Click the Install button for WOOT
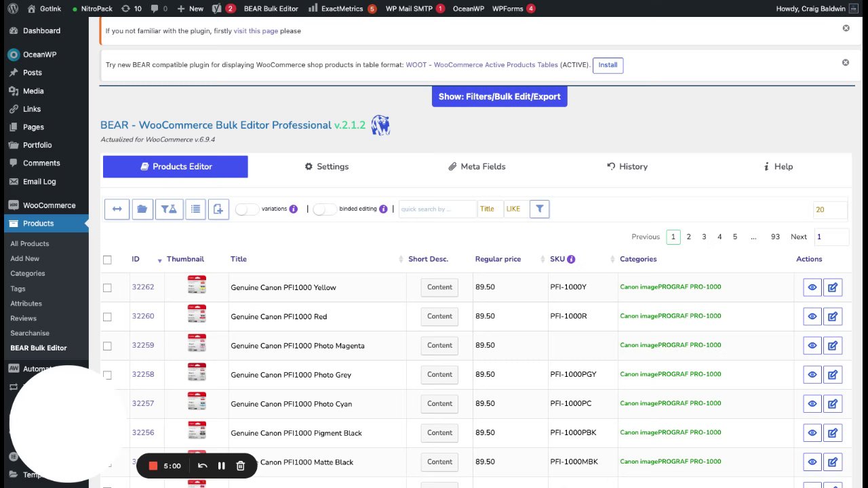The height and width of the screenshot is (488, 868). coord(608,65)
